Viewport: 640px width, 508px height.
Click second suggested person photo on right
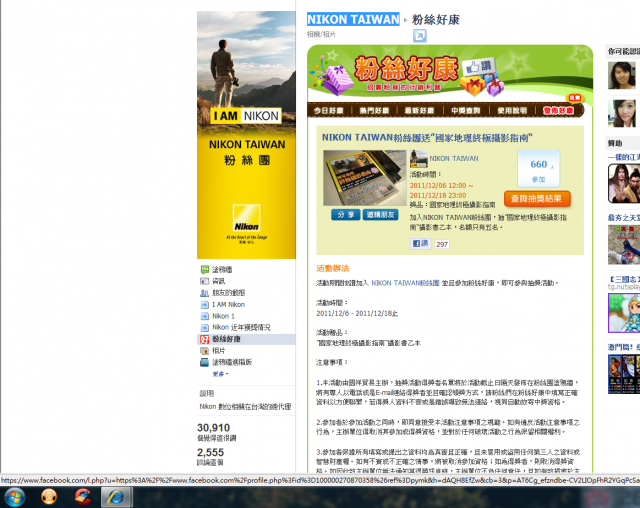coord(622,113)
